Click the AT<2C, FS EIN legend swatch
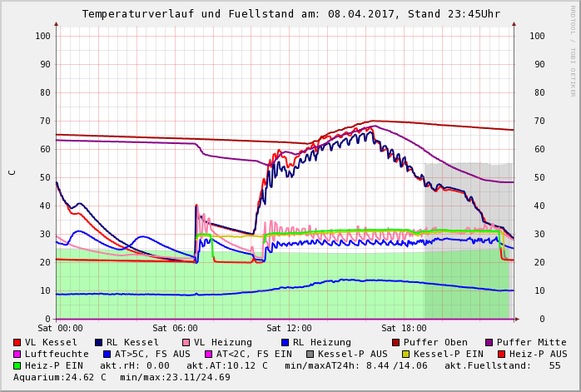581x392 pixels. [209, 354]
